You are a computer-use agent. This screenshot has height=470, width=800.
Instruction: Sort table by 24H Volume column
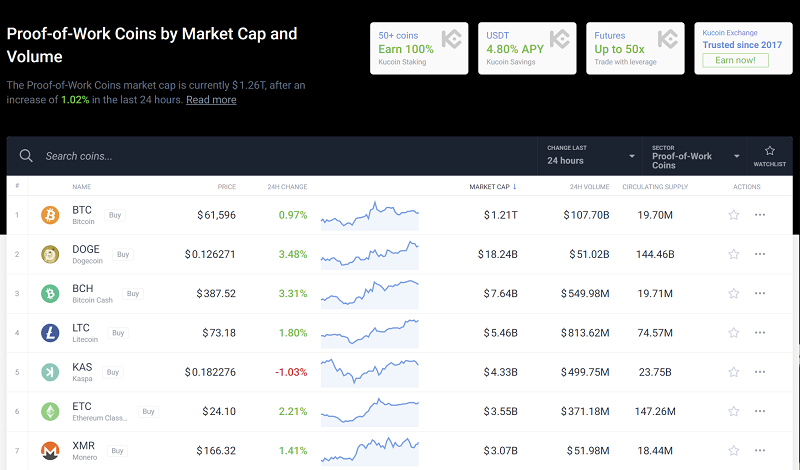click(589, 187)
